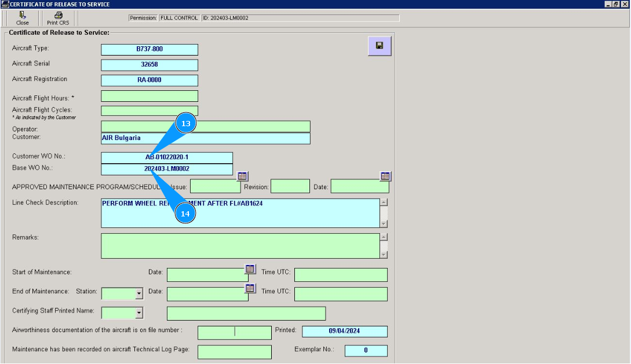Open the calendar for Start of Maintenance date
631x364 pixels.
(x=250, y=269)
